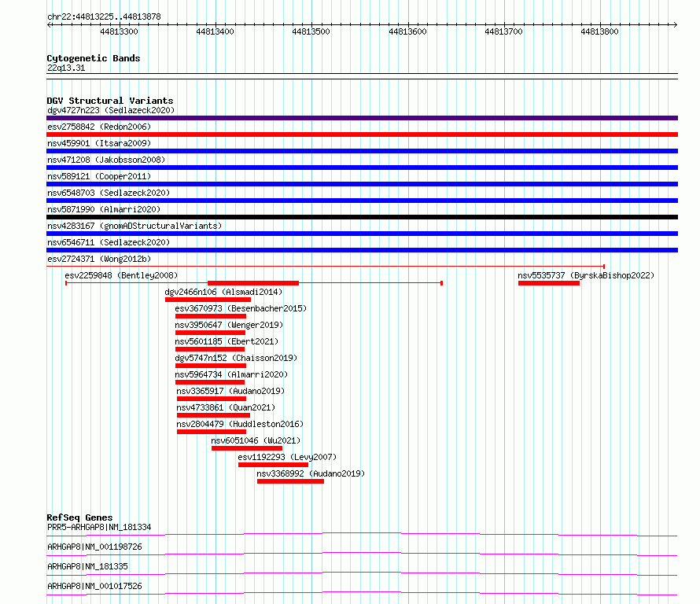Open dgv2466n106 (Alsmadi2014) variant

point(223,292)
